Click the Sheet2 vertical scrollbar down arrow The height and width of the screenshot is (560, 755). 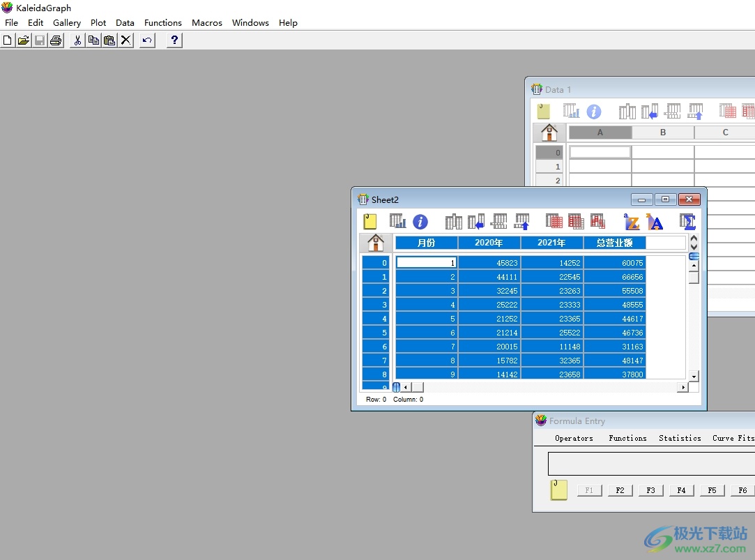point(693,377)
